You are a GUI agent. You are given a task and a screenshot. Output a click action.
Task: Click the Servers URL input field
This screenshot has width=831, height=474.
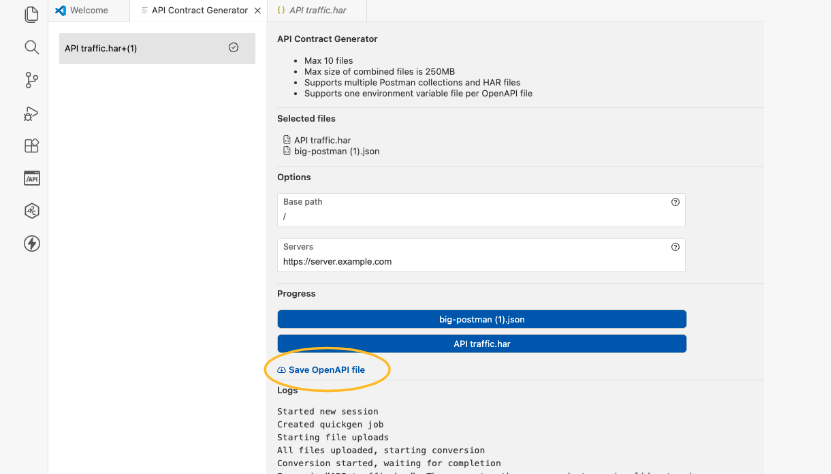click(x=481, y=255)
